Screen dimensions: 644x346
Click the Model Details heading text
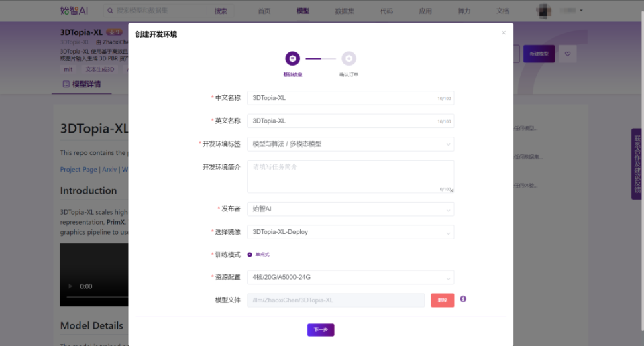coord(92,325)
